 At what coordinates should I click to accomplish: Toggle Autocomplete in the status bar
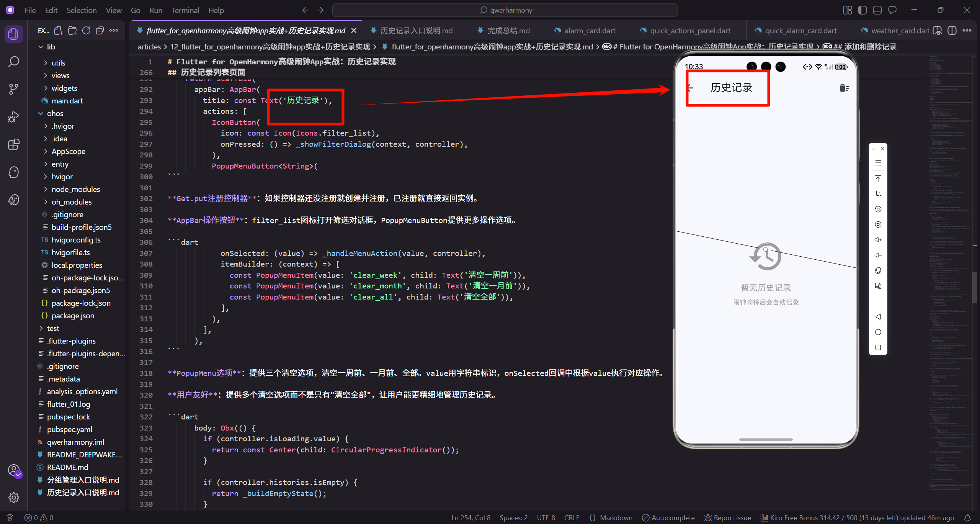pos(668,518)
